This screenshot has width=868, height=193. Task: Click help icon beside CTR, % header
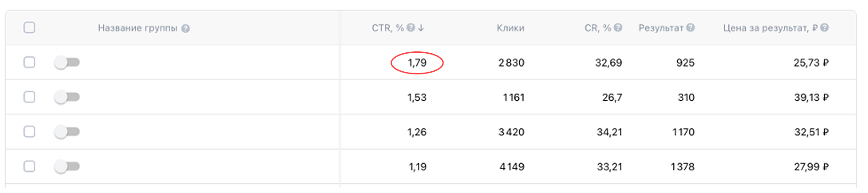(410, 28)
